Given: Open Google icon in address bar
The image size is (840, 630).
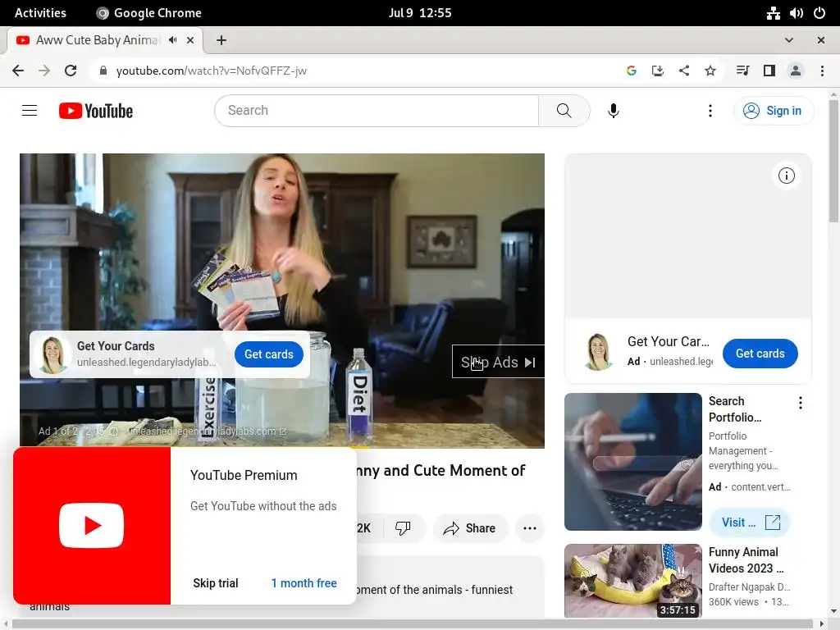Looking at the screenshot, I should 631,71.
